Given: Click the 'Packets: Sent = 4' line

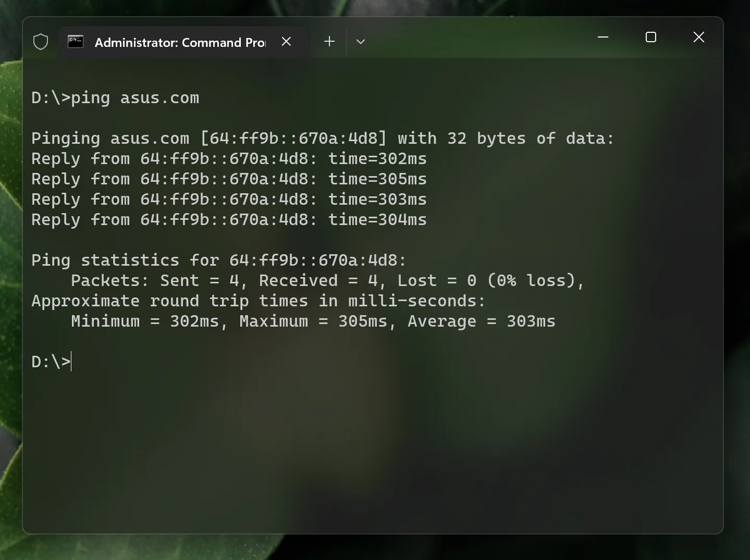Looking at the screenshot, I should [328, 281].
